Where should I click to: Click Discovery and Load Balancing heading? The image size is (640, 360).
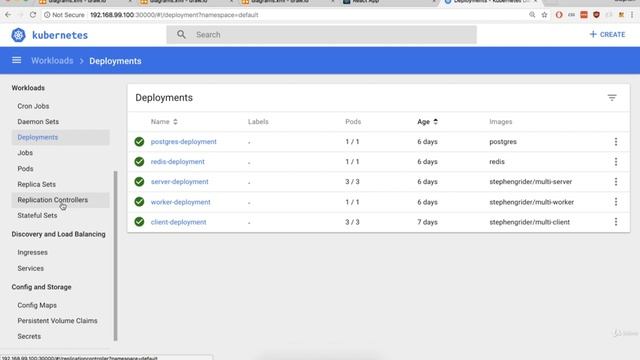tap(58, 234)
